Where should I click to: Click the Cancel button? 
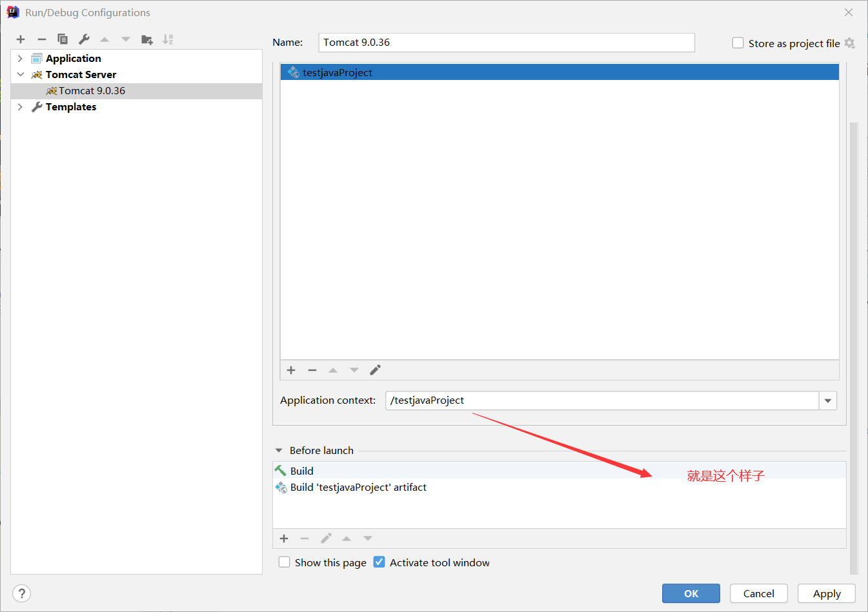point(759,593)
